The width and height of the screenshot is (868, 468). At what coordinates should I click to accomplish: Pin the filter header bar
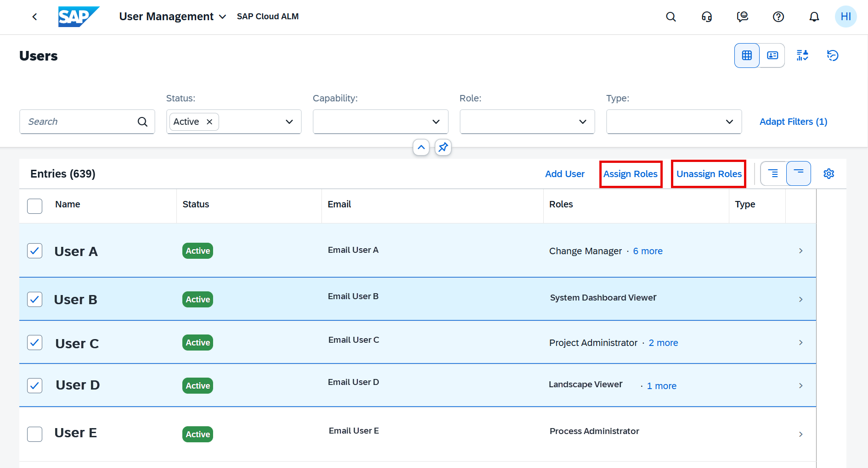coord(443,147)
